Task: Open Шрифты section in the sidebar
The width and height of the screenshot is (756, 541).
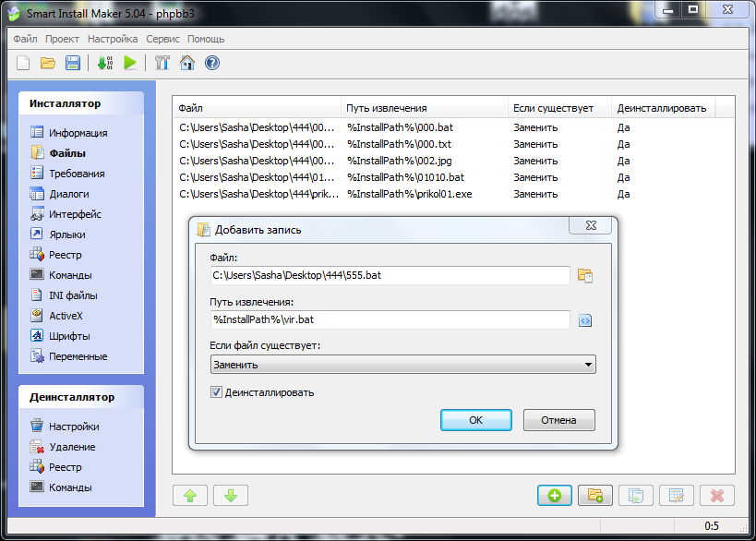Action: tap(60, 336)
